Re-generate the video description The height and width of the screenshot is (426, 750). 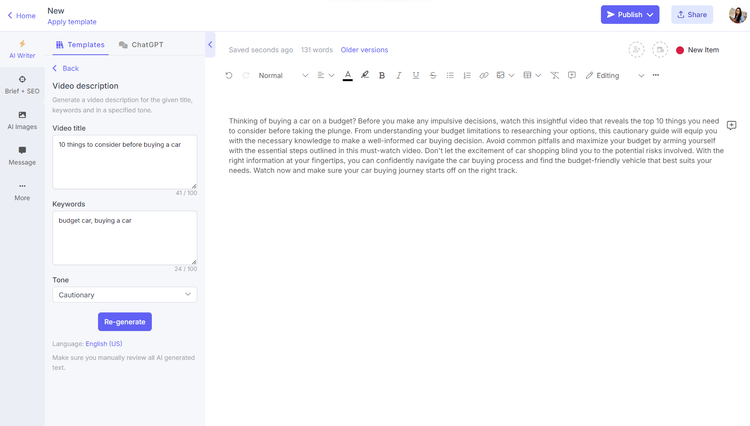[125, 322]
